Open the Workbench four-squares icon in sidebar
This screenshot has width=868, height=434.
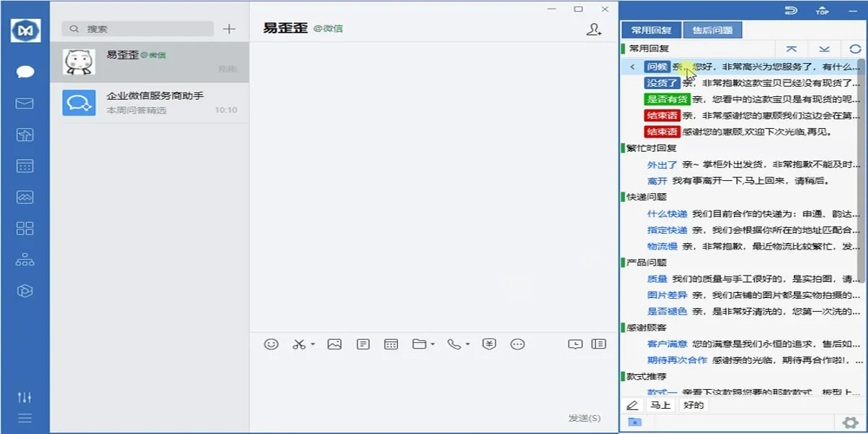tap(25, 229)
